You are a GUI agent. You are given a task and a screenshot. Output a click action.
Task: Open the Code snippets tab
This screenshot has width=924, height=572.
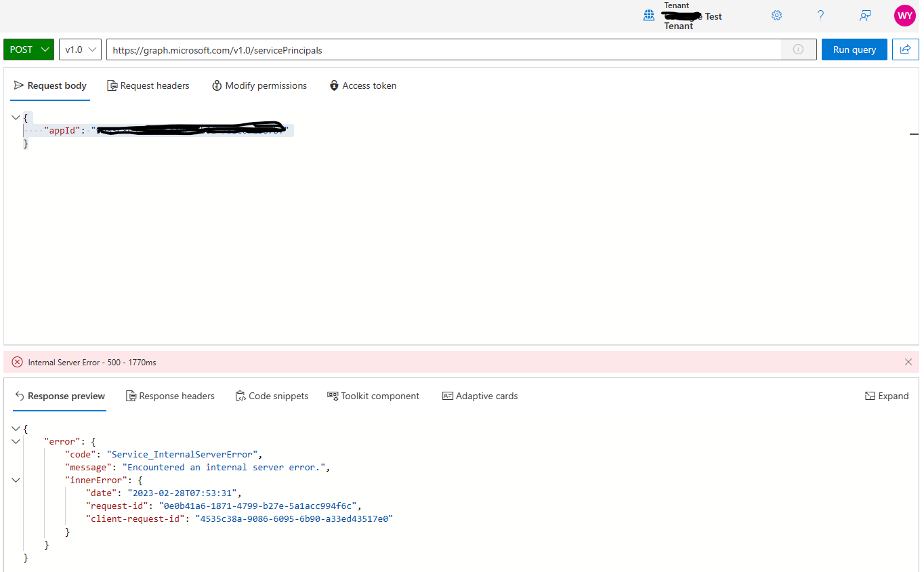click(x=272, y=396)
